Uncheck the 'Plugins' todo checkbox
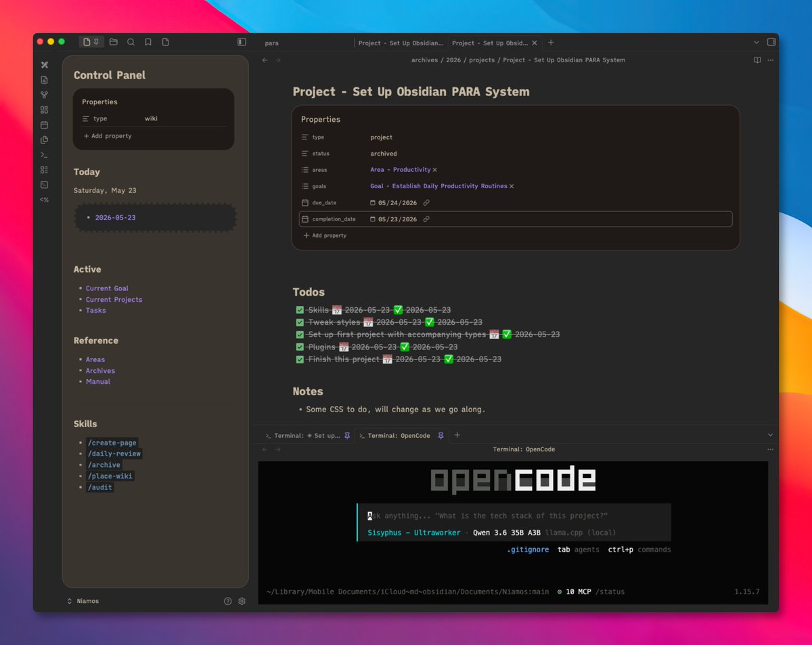This screenshot has height=645, width=812. coord(300,347)
